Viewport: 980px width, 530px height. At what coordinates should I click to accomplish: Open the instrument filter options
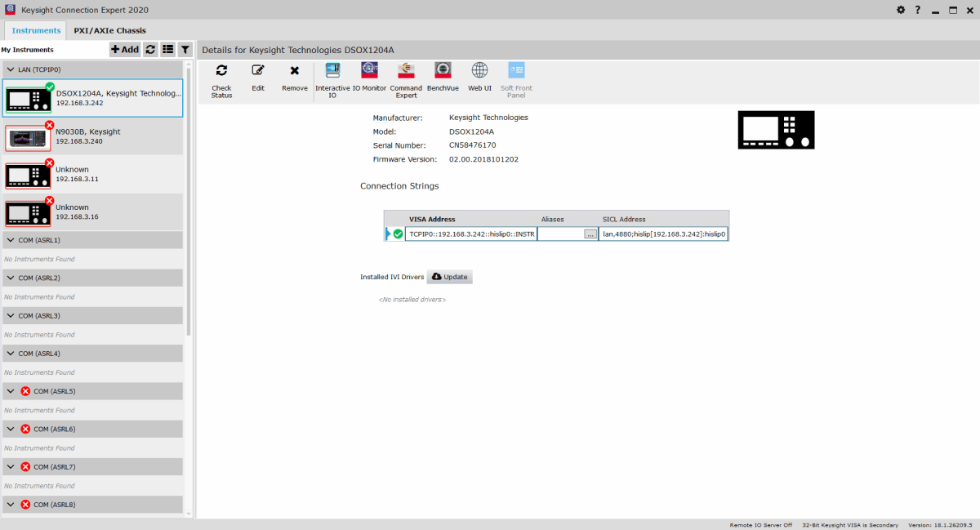(x=185, y=50)
